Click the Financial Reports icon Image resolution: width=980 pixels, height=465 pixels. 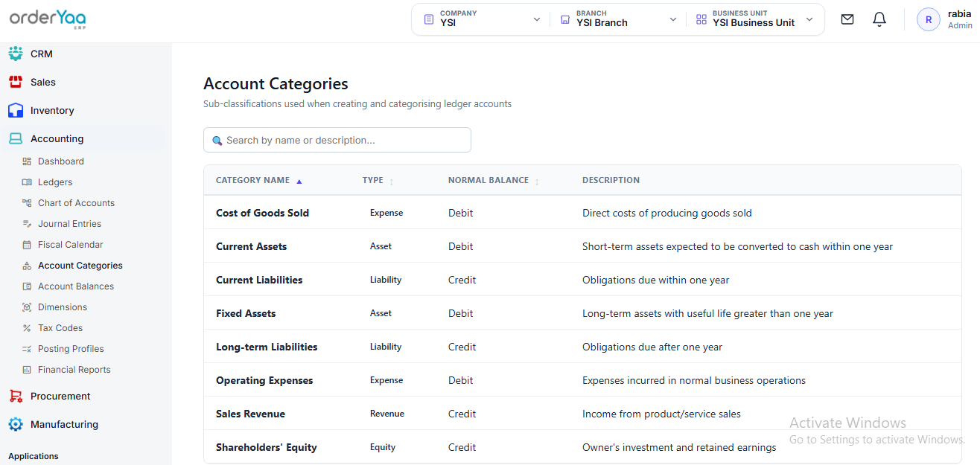click(x=27, y=370)
